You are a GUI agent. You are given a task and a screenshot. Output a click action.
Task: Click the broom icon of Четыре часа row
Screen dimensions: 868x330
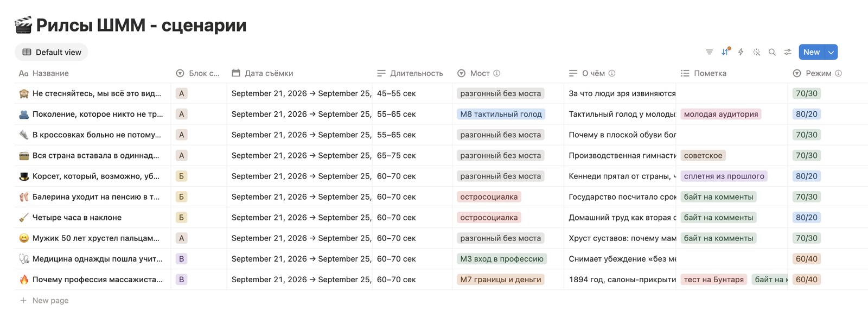(x=24, y=218)
